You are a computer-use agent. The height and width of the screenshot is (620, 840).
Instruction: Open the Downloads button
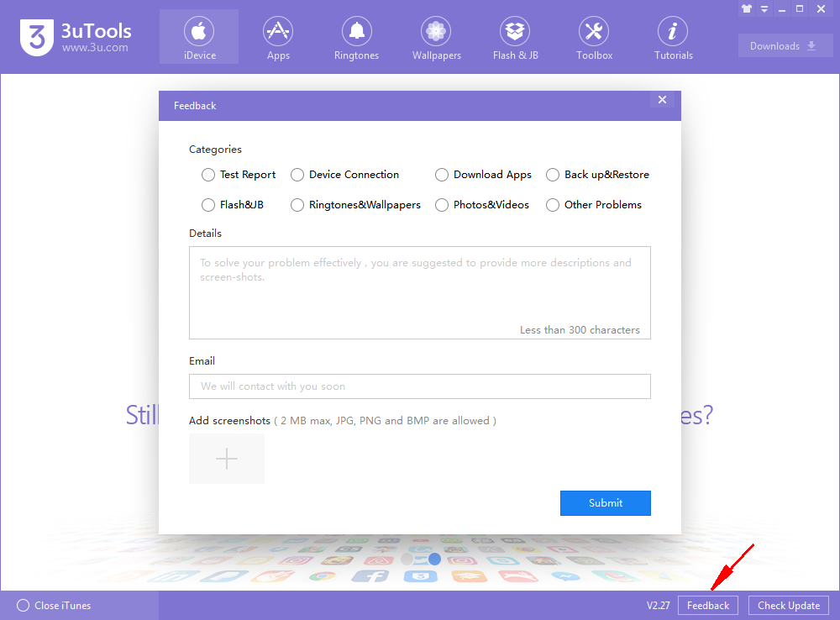click(x=785, y=45)
